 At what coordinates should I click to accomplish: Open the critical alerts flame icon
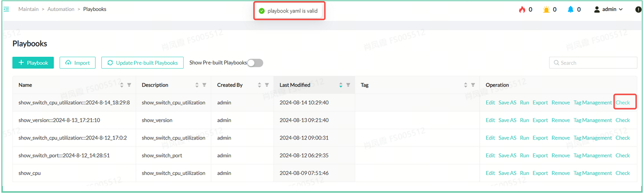coord(522,10)
